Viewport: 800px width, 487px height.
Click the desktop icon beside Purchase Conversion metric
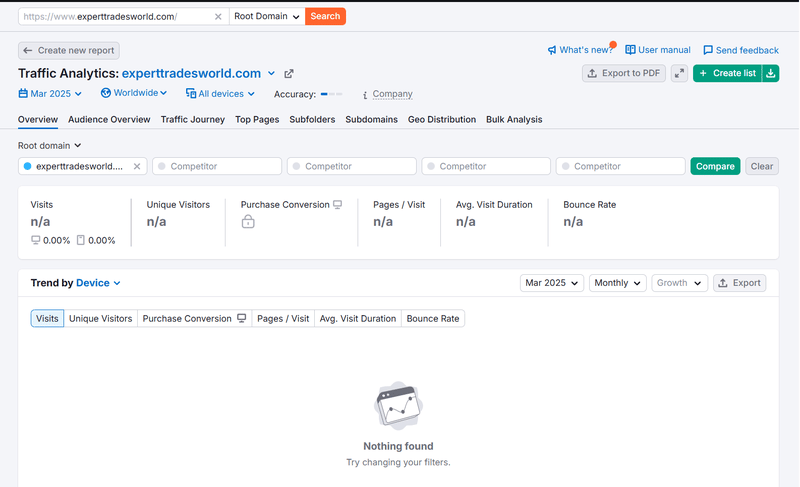pyautogui.click(x=338, y=204)
